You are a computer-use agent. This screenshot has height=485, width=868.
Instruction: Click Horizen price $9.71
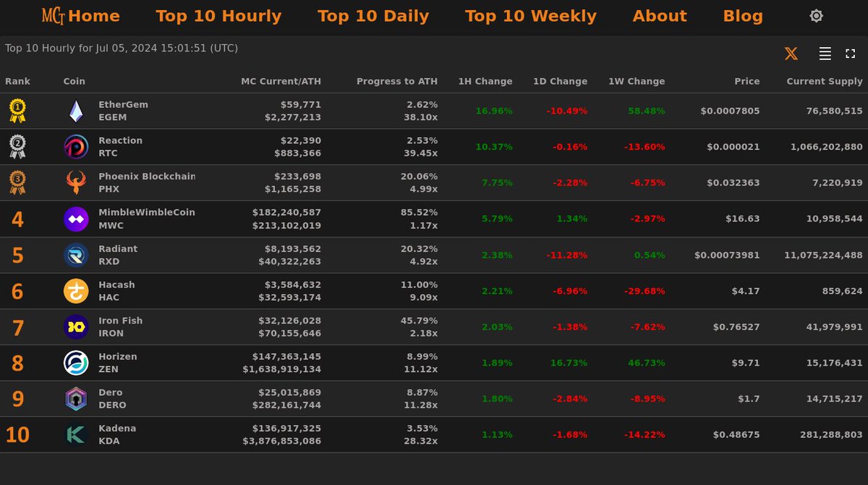746,363
